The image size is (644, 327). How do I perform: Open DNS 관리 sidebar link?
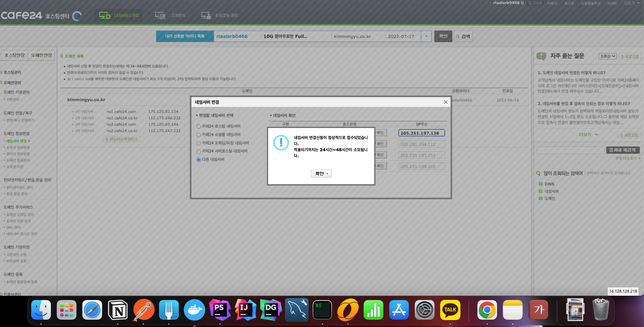coord(13,228)
